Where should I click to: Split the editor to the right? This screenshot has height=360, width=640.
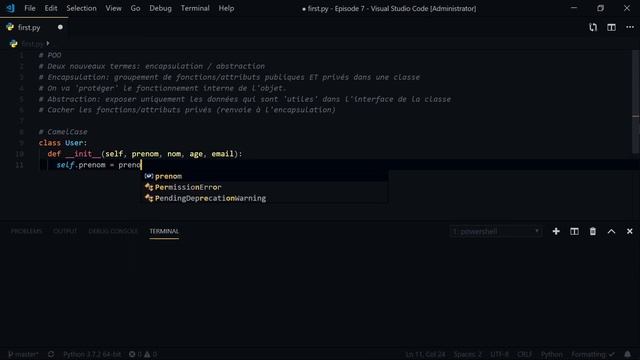point(611,27)
